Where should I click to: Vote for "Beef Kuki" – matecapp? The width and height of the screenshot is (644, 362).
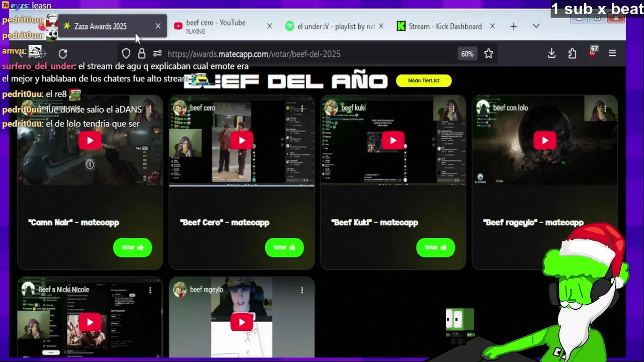click(436, 247)
